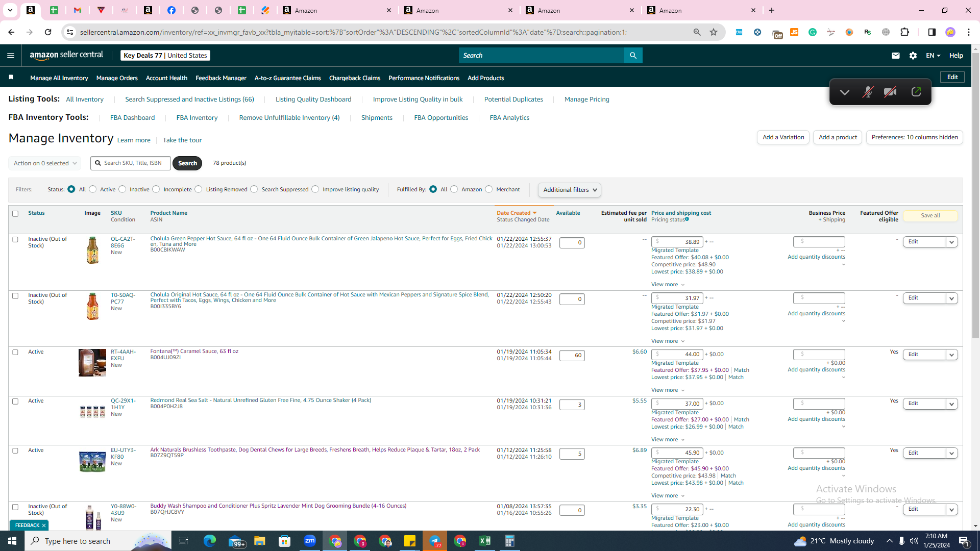Collapse the meeting overlay with the chevron
The height and width of the screenshot is (551, 980).
[845, 92]
